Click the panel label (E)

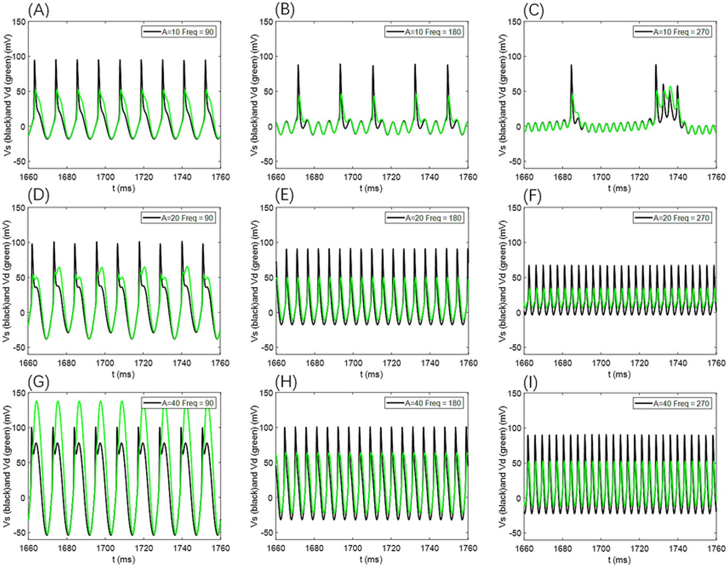pos(284,196)
